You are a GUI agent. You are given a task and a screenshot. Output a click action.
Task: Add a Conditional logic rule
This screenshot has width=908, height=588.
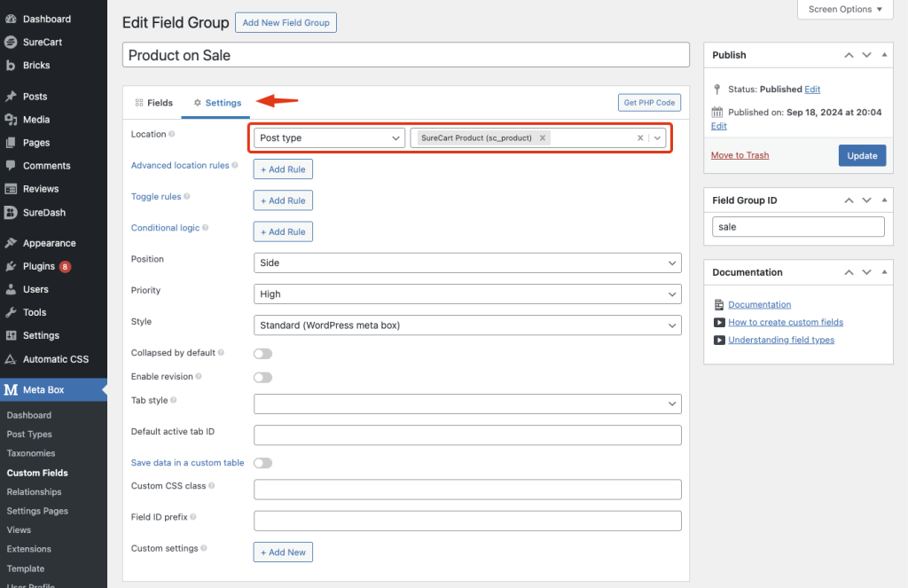tap(283, 231)
